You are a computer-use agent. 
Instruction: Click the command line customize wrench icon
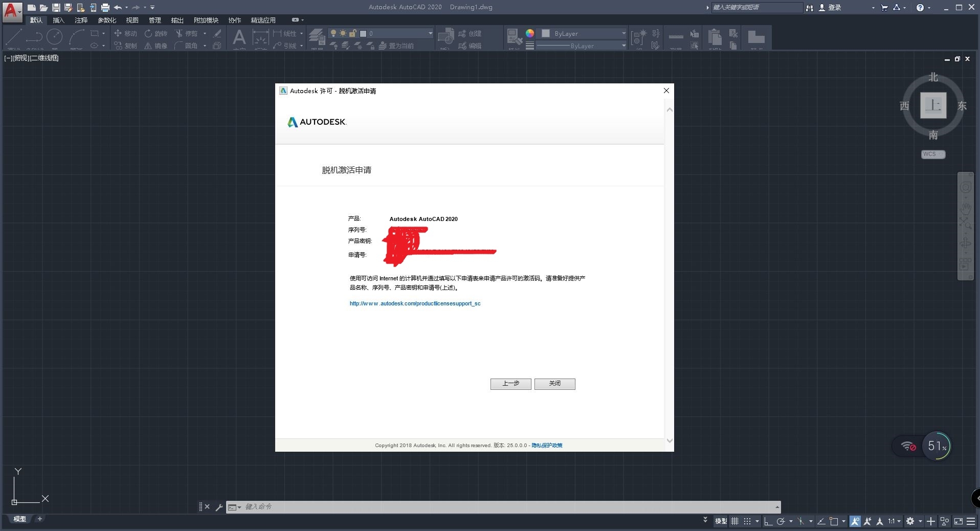(x=219, y=507)
